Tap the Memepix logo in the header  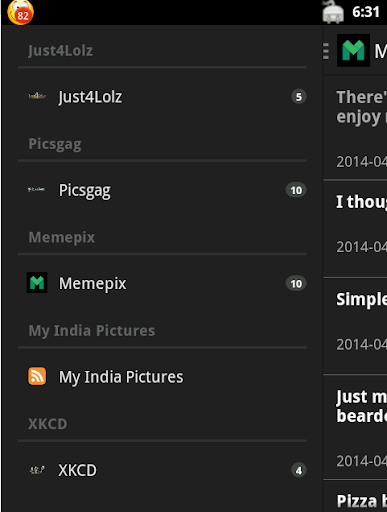pos(353,50)
